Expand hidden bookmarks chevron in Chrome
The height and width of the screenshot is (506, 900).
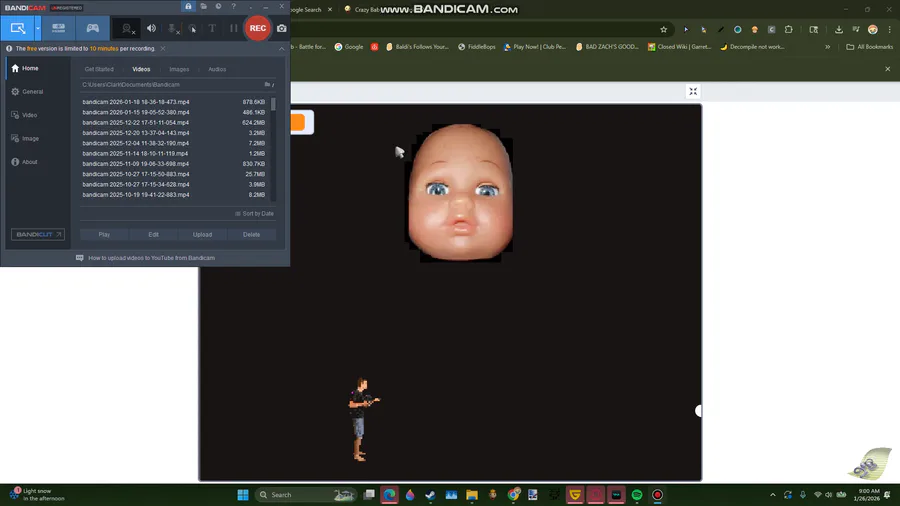(x=828, y=47)
